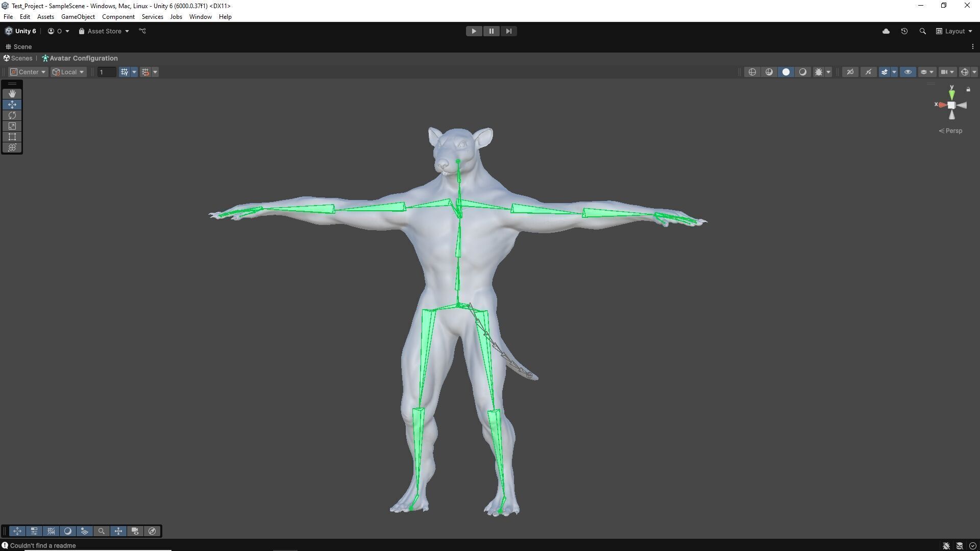Select the Rotate tool
The height and width of the screenshot is (551, 980).
(12, 115)
